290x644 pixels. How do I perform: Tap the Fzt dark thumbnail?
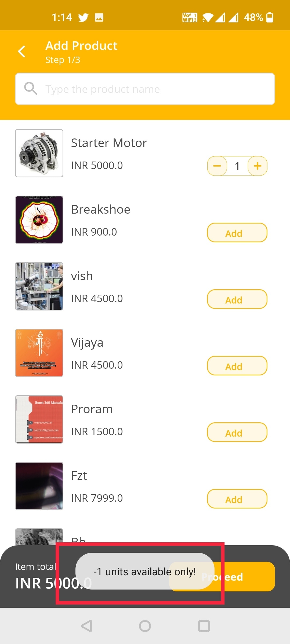[39, 486]
